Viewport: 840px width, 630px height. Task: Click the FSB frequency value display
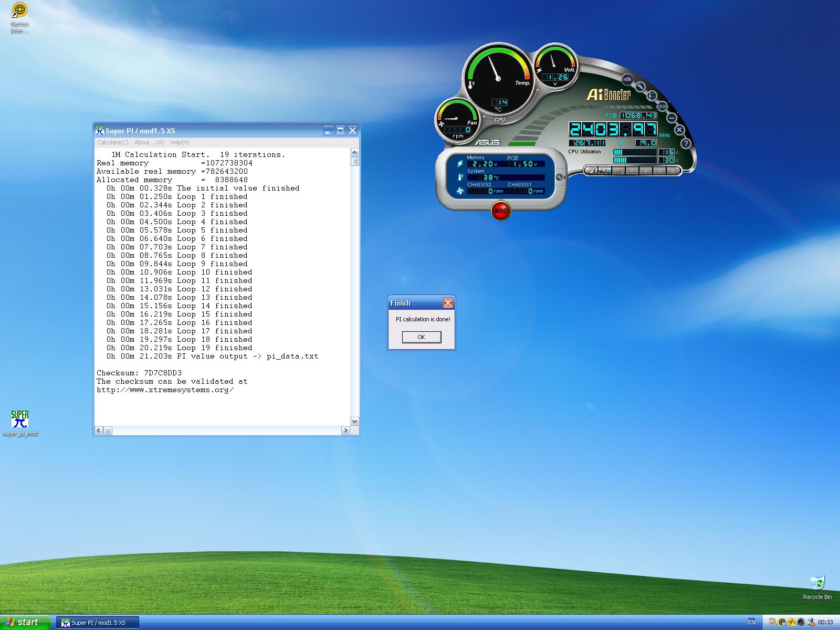click(x=638, y=115)
